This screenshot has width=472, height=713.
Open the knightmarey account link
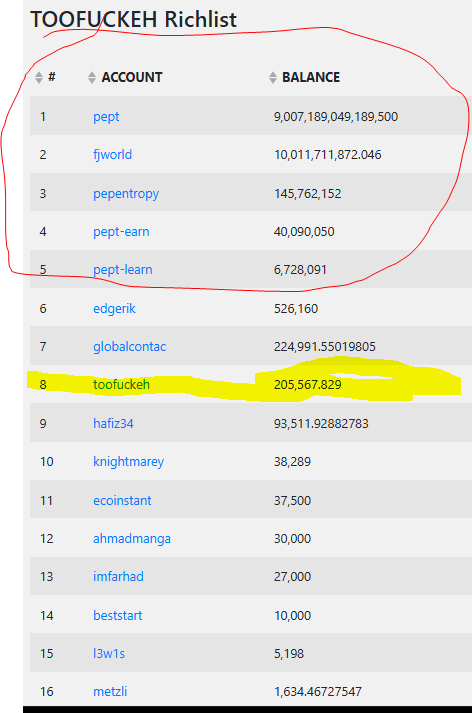point(129,462)
